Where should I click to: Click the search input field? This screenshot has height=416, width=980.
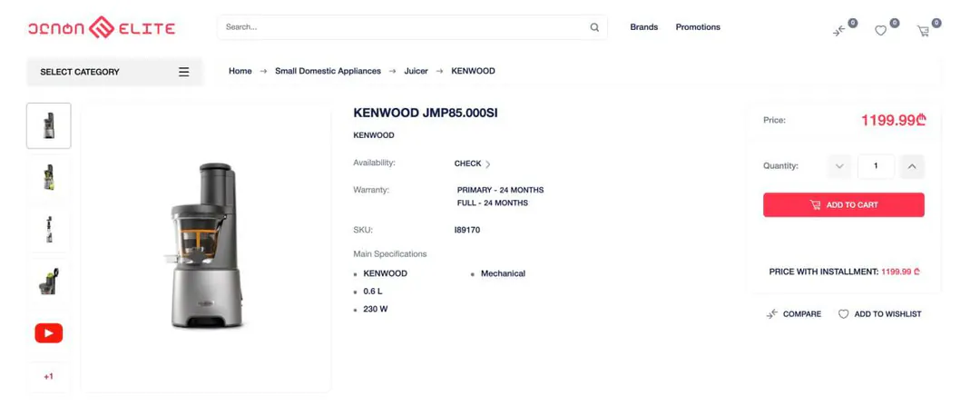pos(413,27)
